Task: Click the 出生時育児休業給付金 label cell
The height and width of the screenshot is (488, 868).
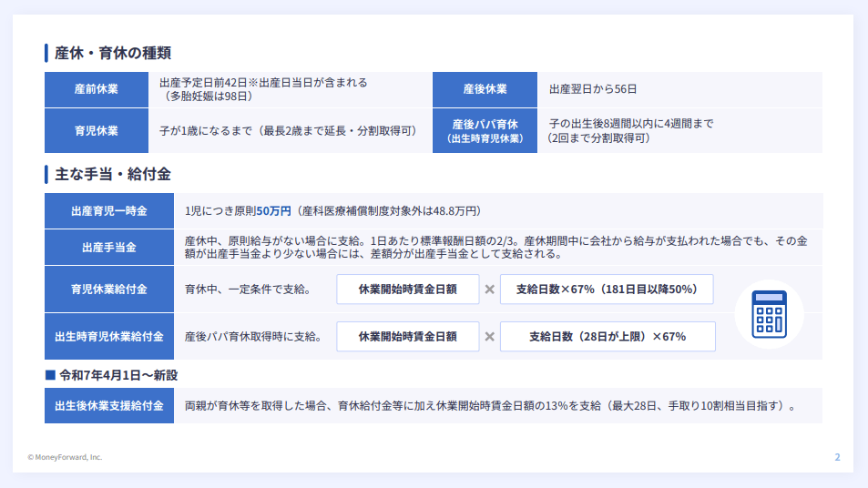Action: click(x=108, y=336)
